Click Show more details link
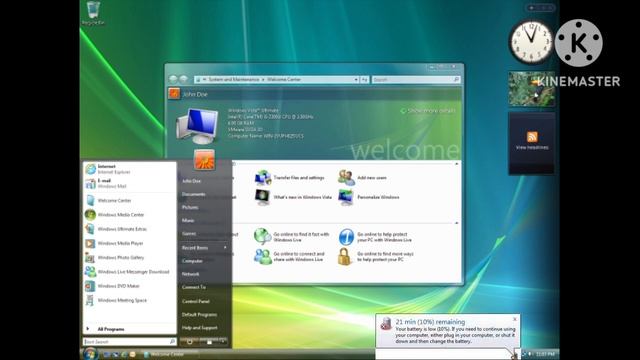This screenshot has width=640, height=360. tap(428, 111)
